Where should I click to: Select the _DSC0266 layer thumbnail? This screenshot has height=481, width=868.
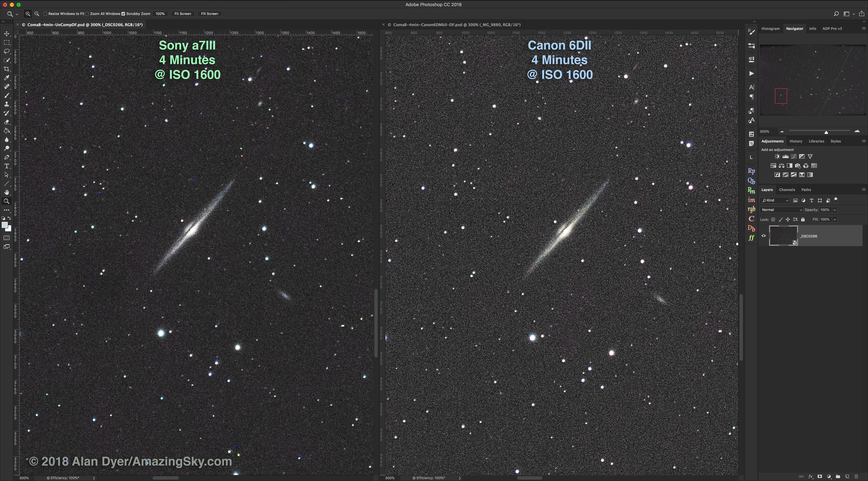[783, 236]
